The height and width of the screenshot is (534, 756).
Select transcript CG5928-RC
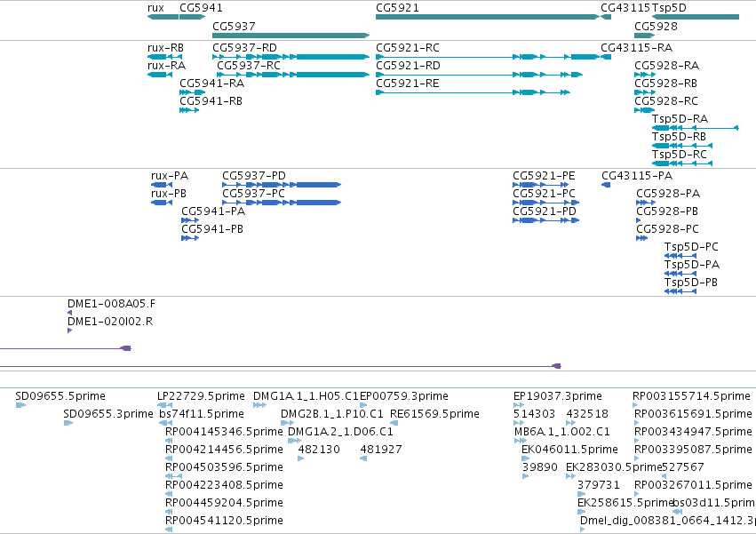pos(645,110)
